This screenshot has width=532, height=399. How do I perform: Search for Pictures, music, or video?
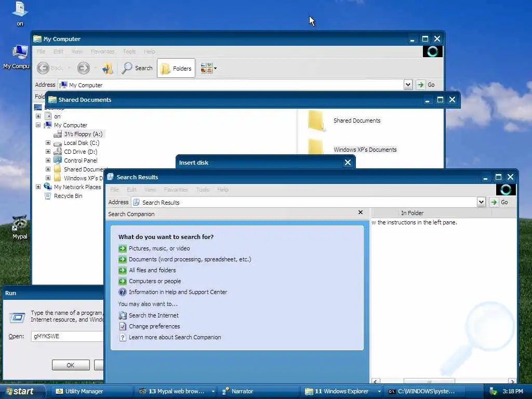pos(159,248)
